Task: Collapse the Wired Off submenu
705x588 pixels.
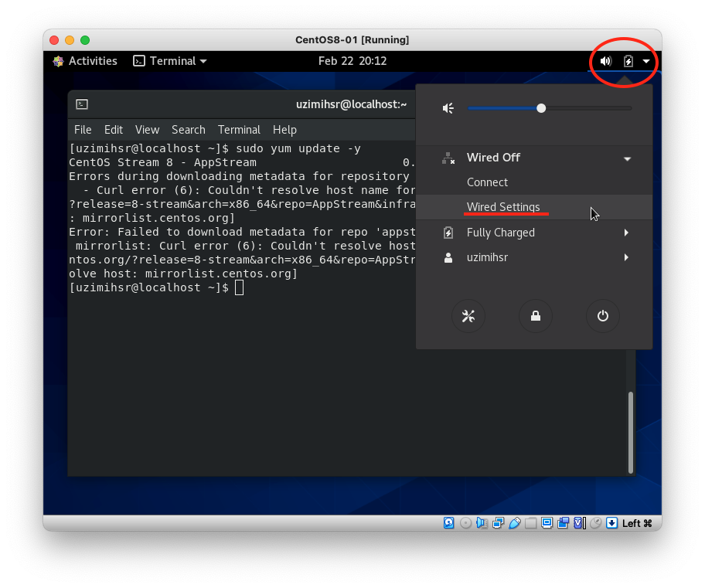Action: click(627, 158)
